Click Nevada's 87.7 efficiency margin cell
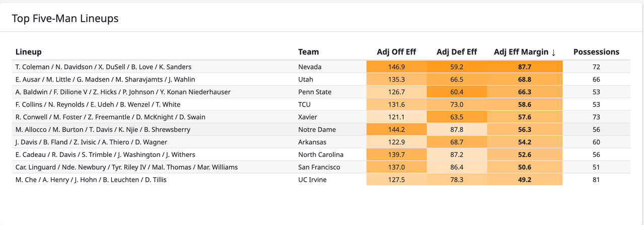Viewport: 644px width, 225px height. 525,66
